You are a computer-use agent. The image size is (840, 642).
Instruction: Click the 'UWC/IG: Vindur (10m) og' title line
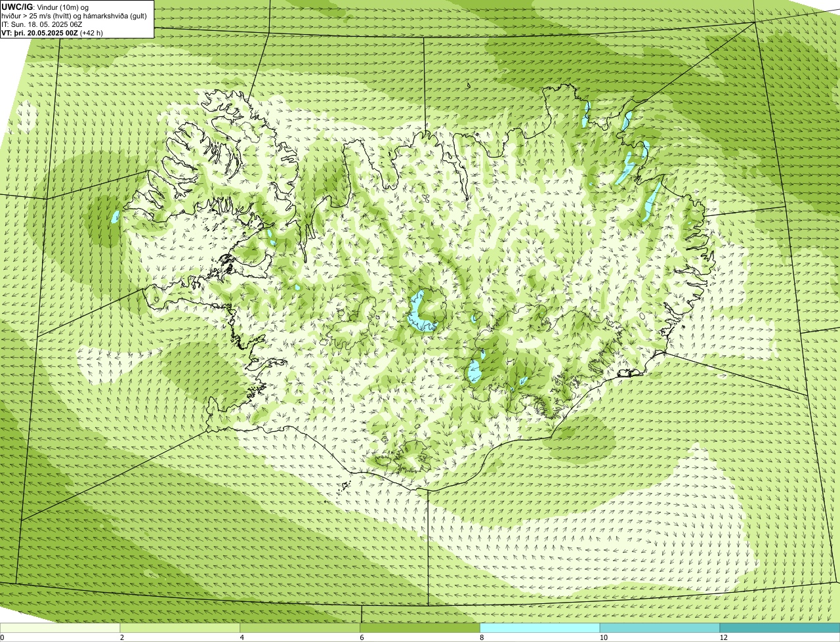click(x=45, y=7)
